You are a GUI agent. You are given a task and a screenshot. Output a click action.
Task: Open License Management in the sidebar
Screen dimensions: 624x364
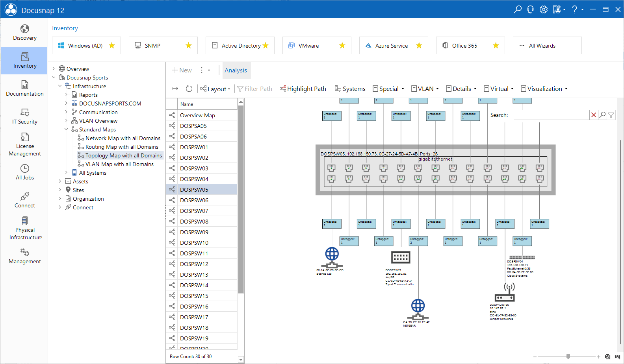[x=24, y=144]
